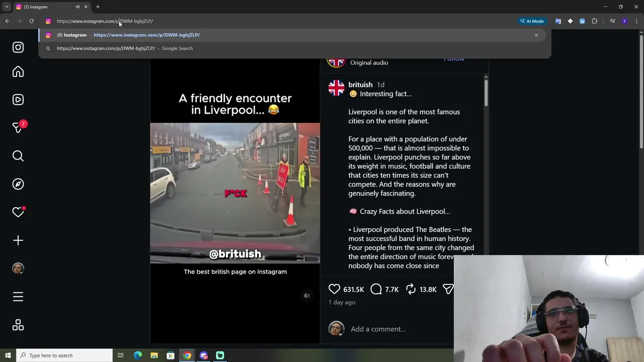This screenshot has height=362, width=644.
Task: Click the 7.7K comments count
Action: [x=392, y=290]
